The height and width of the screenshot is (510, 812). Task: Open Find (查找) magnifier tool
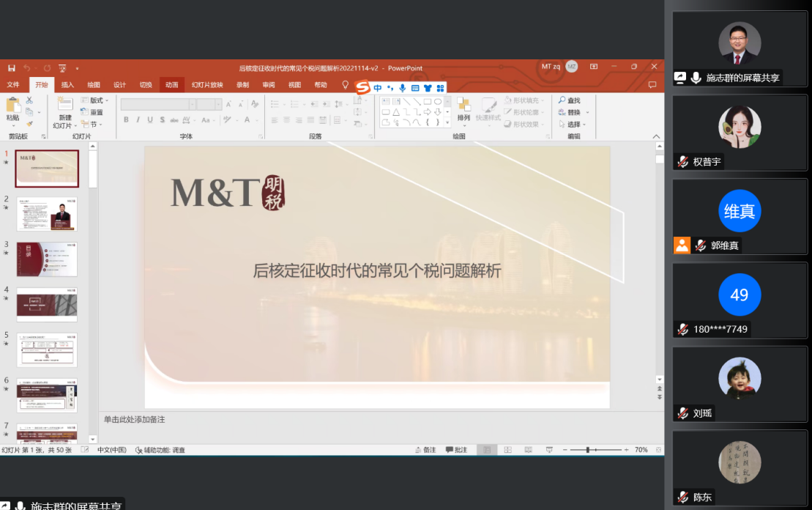[x=569, y=100]
